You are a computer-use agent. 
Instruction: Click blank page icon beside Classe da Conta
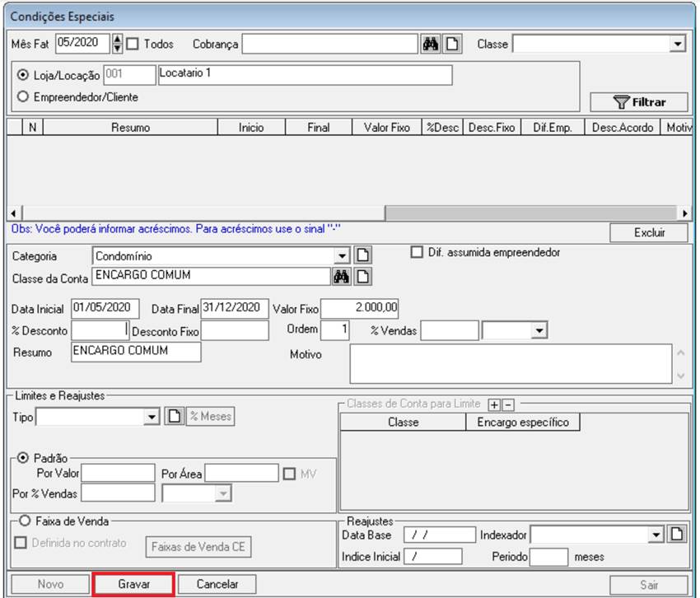[x=363, y=277]
